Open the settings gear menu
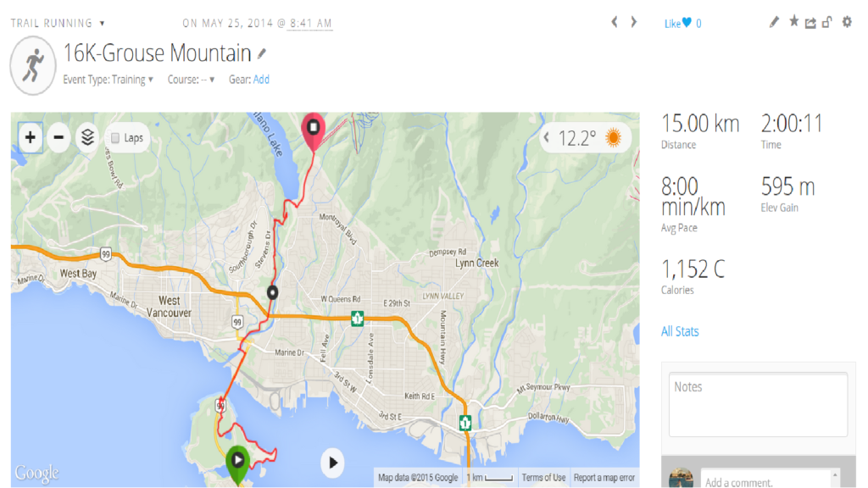Image resolution: width=868 pixels, height=488 pixels. point(846,22)
